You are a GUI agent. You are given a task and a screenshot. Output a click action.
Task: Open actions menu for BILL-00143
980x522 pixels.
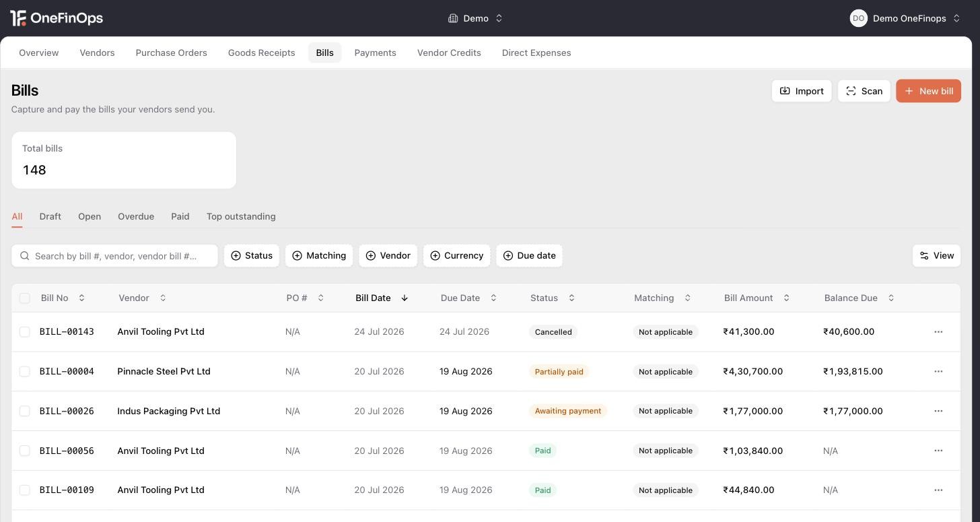[x=938, y=332]
